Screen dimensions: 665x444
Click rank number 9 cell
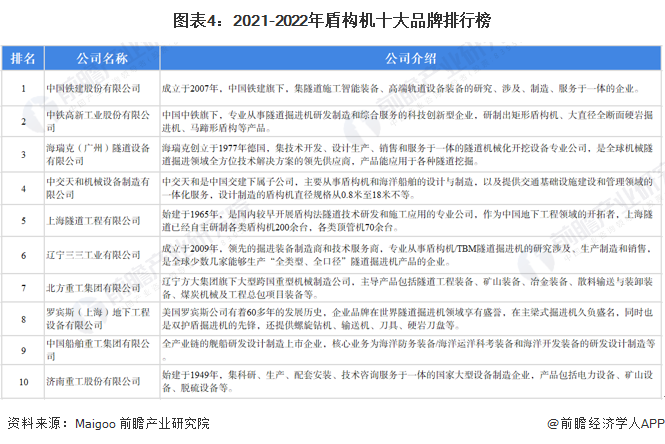(23, 351)
